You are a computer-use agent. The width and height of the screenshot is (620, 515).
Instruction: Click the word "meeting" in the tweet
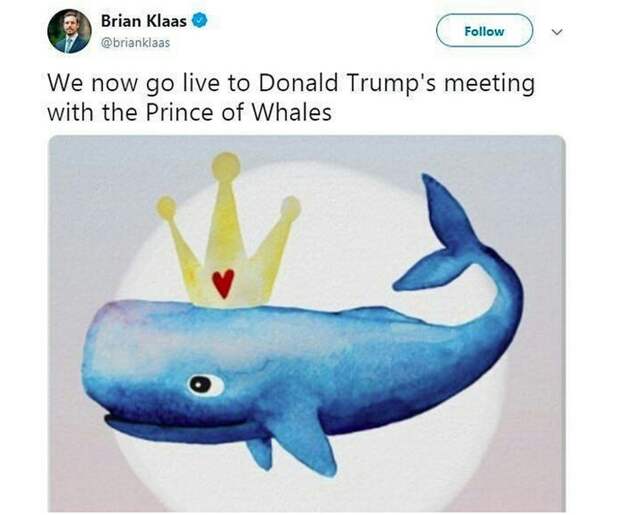(489, 84)
